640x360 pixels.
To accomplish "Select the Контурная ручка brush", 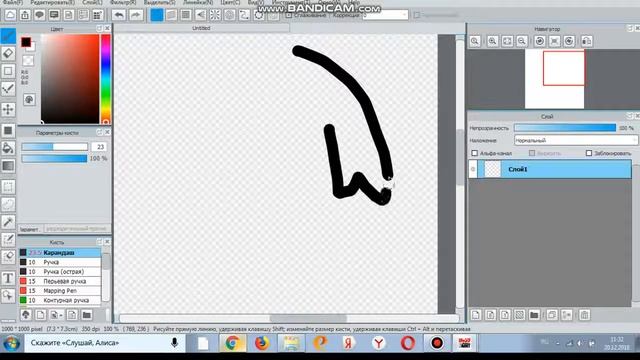I will coord(60,300).
